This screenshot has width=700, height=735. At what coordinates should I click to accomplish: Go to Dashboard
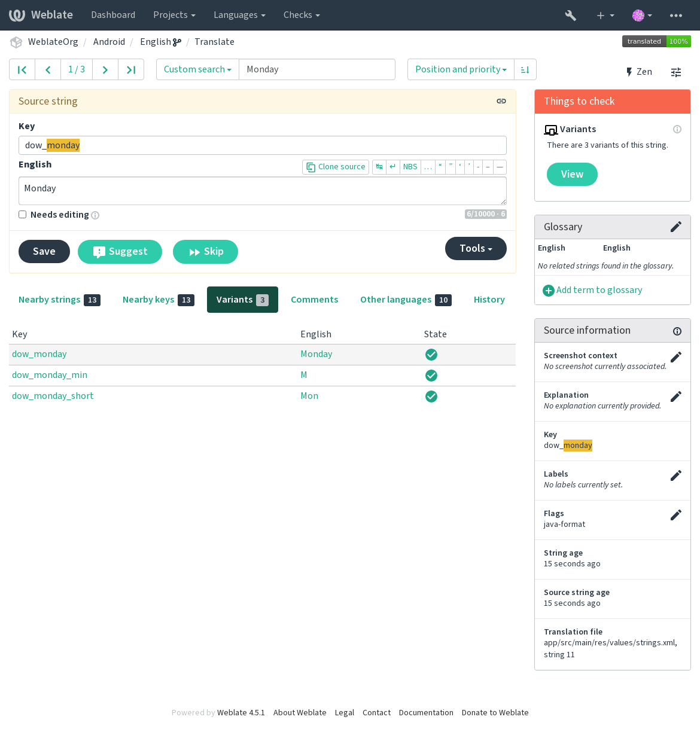[x=113, y=15]
